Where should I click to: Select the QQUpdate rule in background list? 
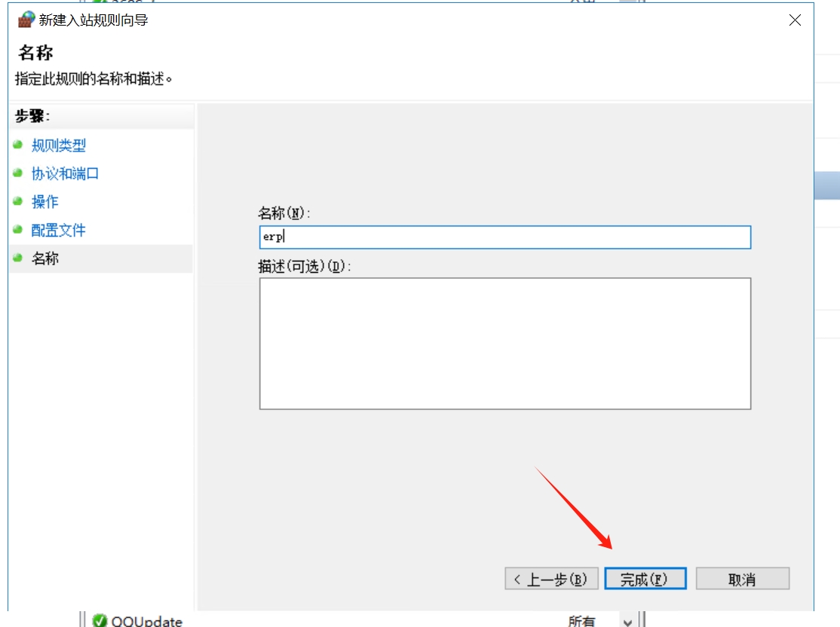pos(147,621)
